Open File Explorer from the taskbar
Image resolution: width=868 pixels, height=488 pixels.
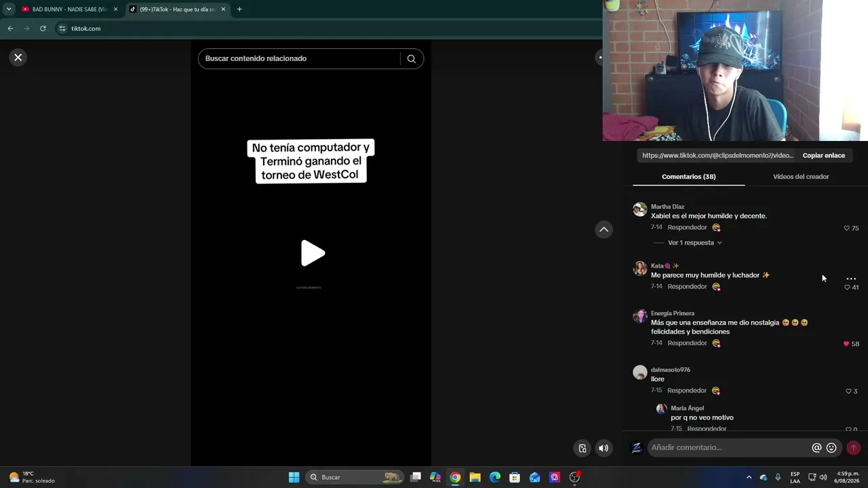[x=475, y=477]
